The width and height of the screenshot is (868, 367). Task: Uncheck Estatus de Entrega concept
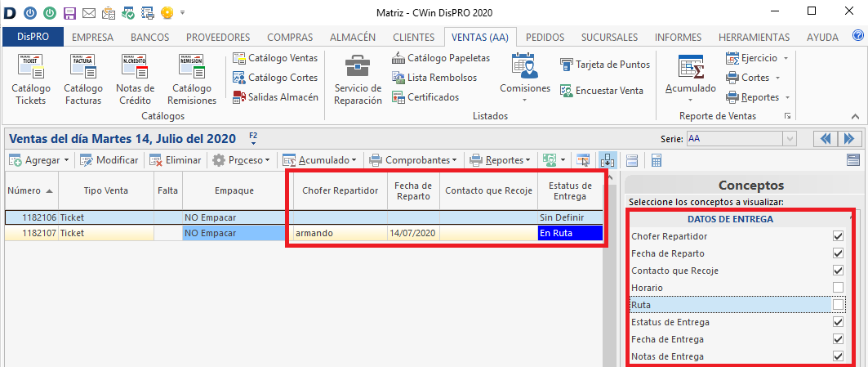(838, 322)
